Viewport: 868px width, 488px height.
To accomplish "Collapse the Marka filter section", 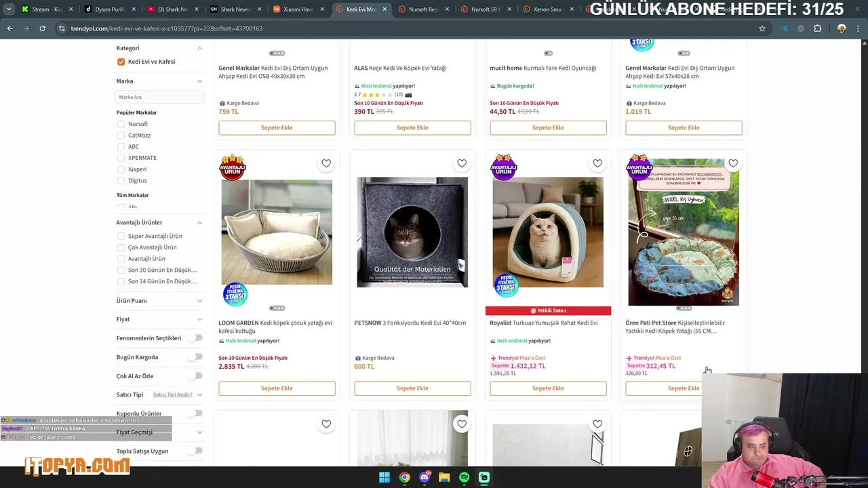I will coord(199,81).
